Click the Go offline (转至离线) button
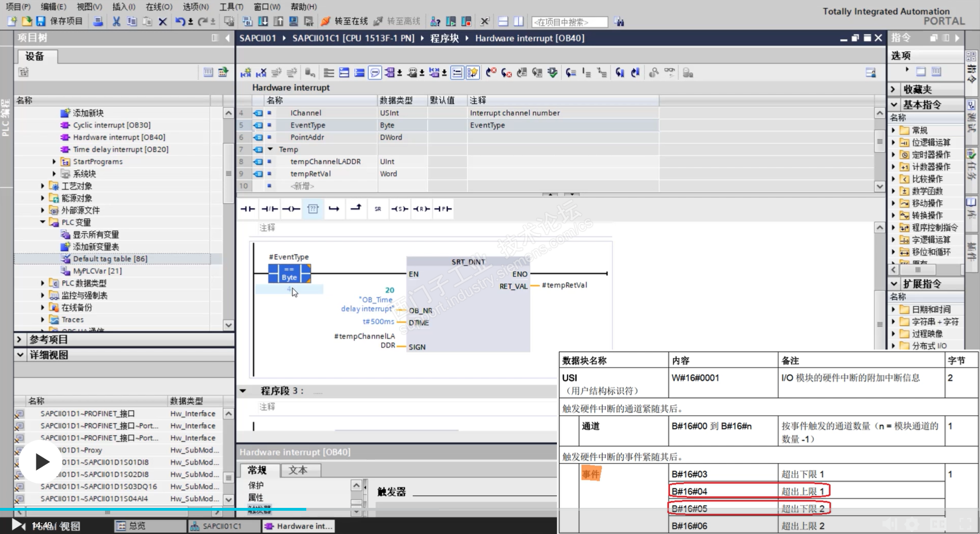Viewport: 980px width, 534px height. (397, 22)
